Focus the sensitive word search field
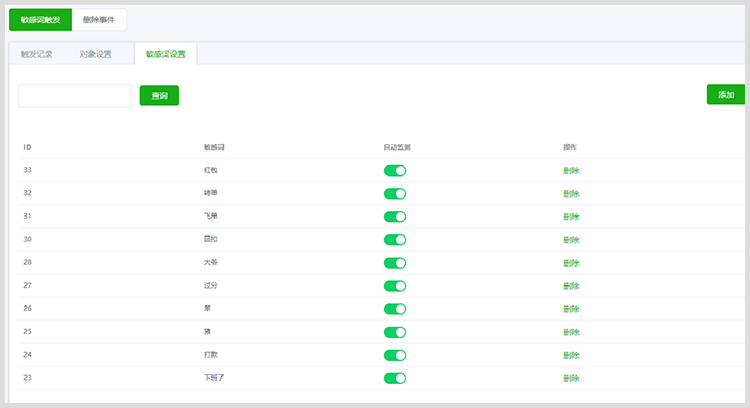 75,95
